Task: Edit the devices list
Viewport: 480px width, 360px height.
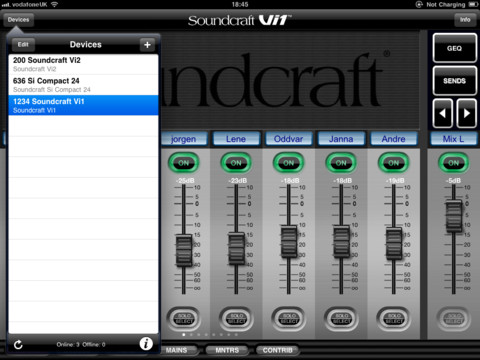Action: click(x=23, y=45)
